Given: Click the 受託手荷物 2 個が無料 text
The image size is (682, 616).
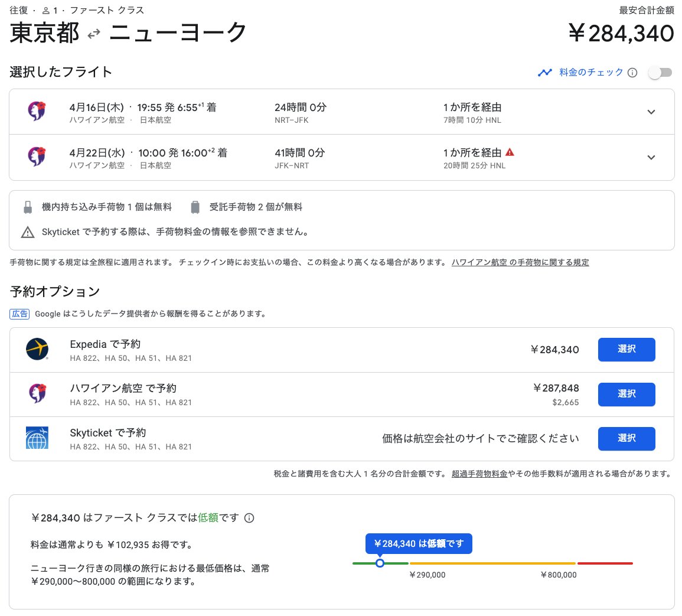Looking at the screenshot, I should [x=256, y=207].
